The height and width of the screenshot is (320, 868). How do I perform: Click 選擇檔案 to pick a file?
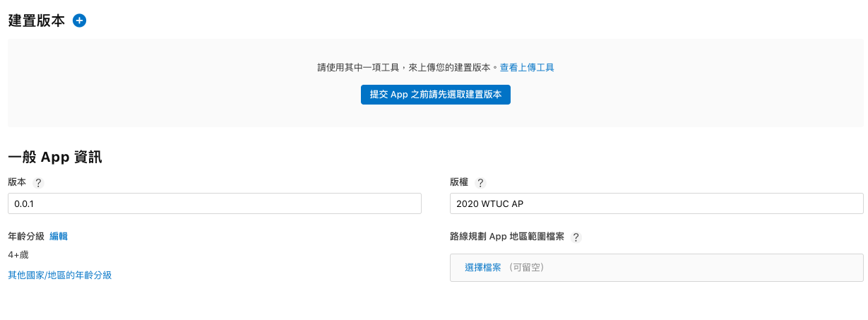pyautogui.click(x=483, y=268)
